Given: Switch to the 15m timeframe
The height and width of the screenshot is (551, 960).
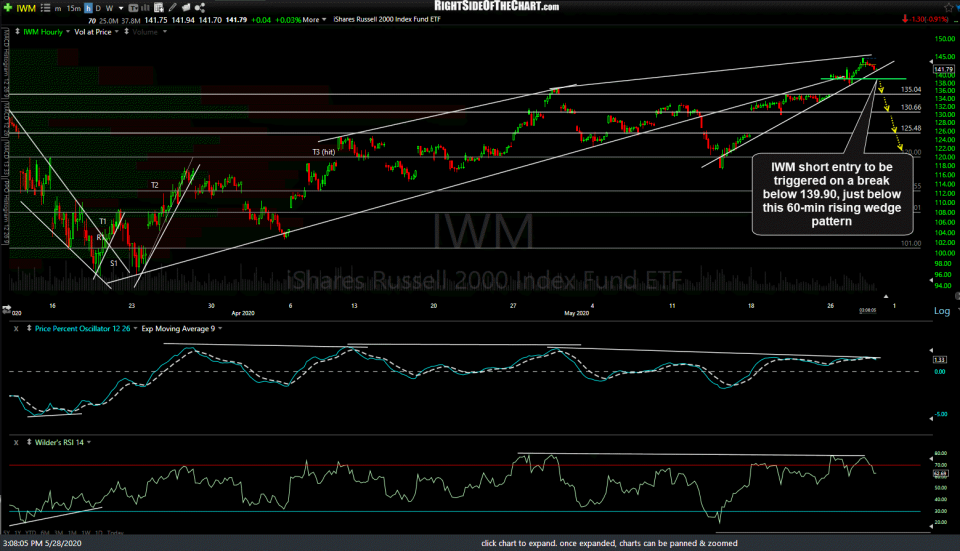Looking at the screenshot, I should 73,8.
